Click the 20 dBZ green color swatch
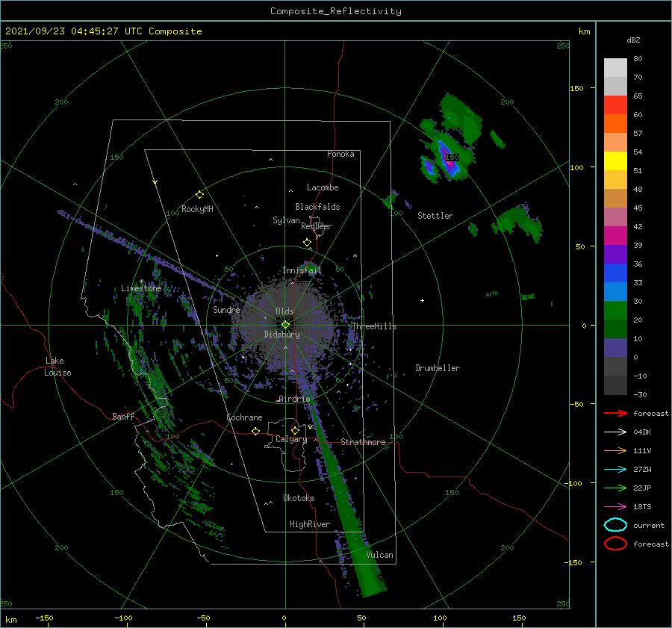 (x=615, y=311)
